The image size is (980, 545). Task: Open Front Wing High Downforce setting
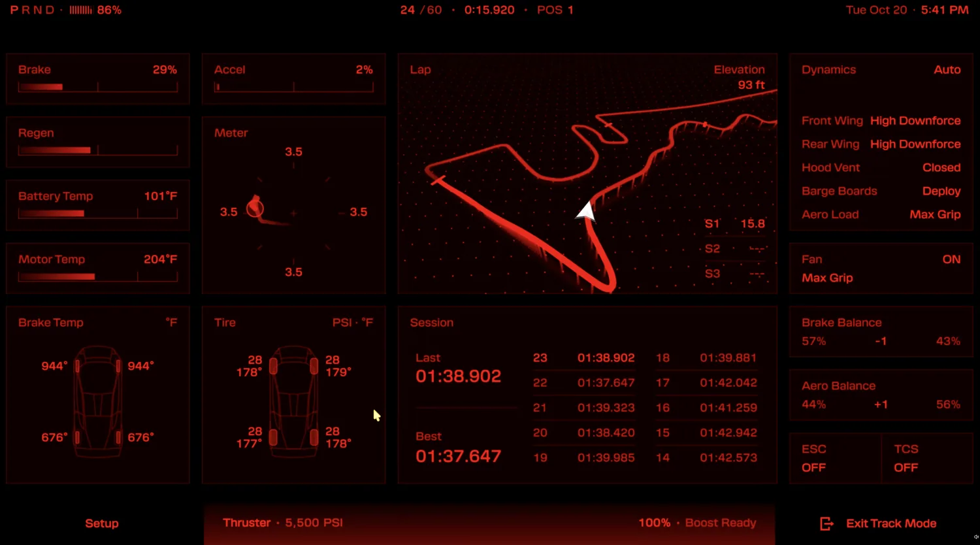click(881, 121)
